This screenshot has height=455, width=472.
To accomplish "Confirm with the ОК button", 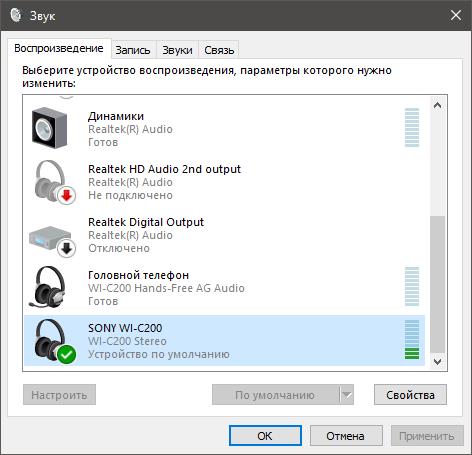I will pos(265,436).
